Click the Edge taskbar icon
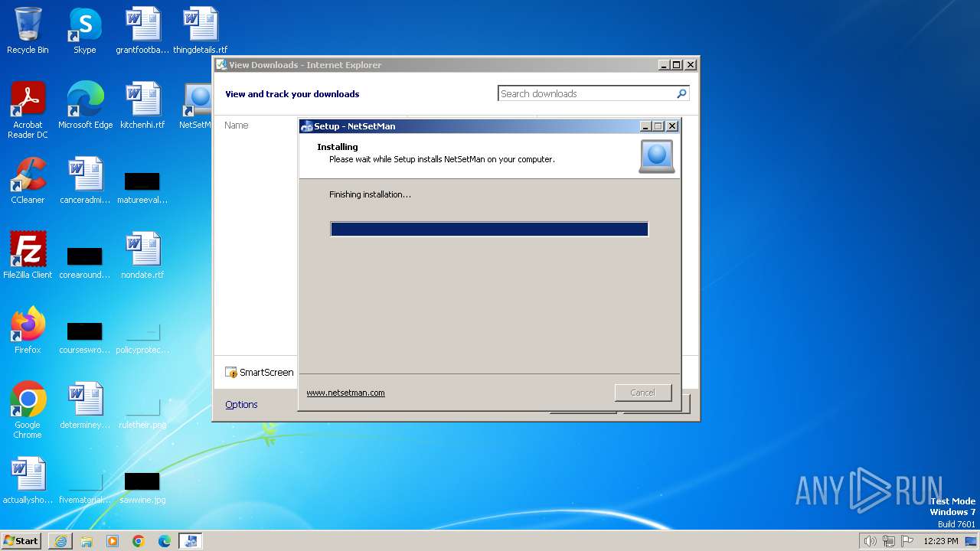 [165, 541]
